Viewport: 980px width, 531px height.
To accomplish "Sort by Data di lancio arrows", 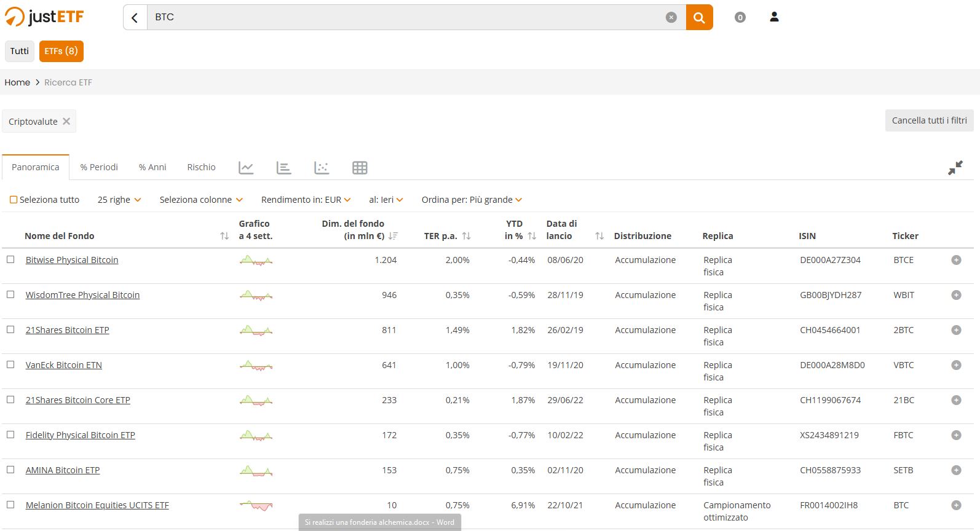I will 600,236.
